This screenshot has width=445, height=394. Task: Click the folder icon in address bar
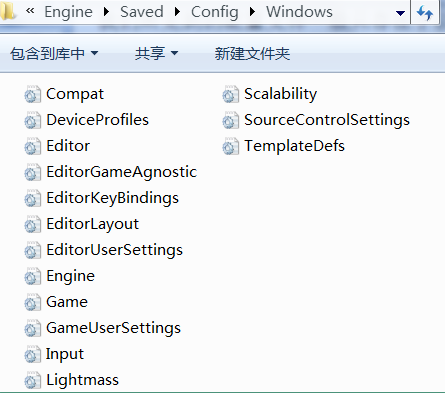[x=7, y=11]
